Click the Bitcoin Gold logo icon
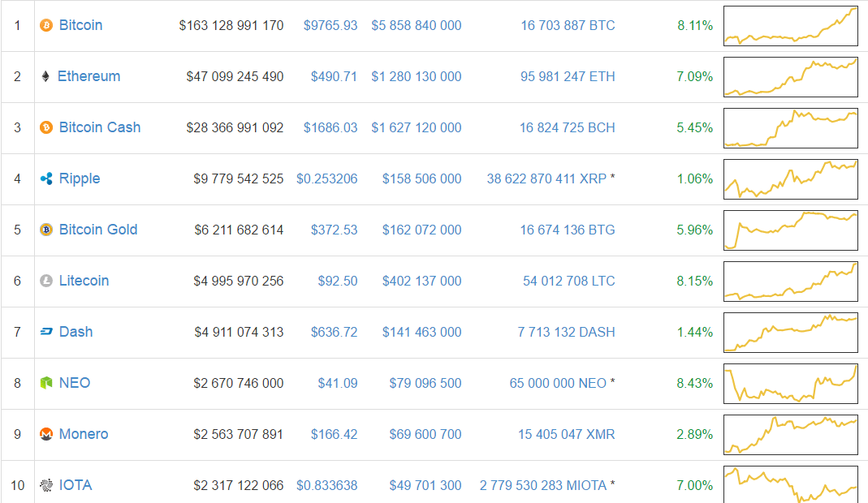 [46, 230]
